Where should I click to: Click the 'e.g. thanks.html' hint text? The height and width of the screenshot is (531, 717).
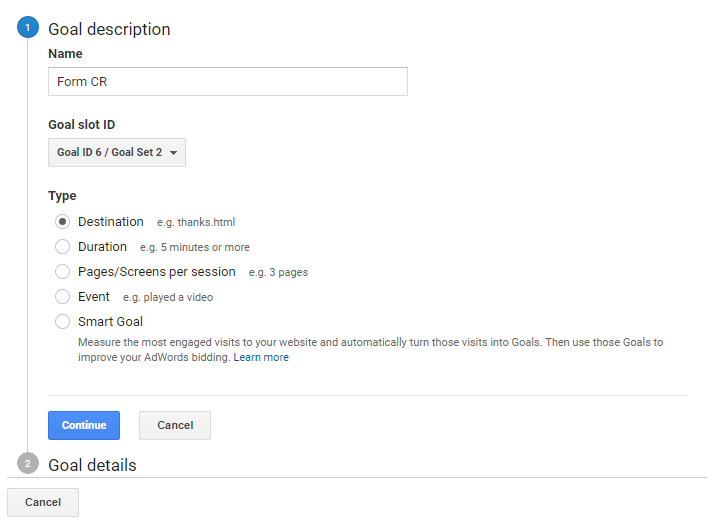[x=196, y=222]
